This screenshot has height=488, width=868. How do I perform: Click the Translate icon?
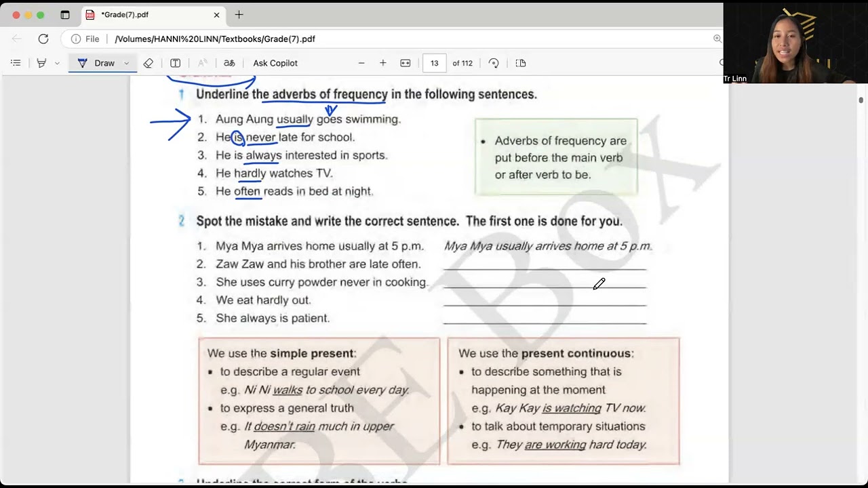coord(229,63)
